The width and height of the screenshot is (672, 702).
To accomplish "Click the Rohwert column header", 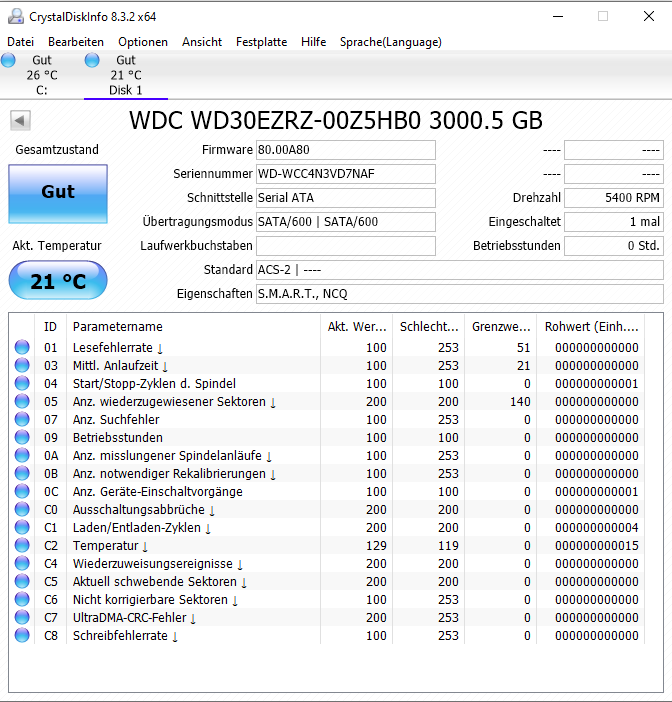I will (x=591, y=326).
